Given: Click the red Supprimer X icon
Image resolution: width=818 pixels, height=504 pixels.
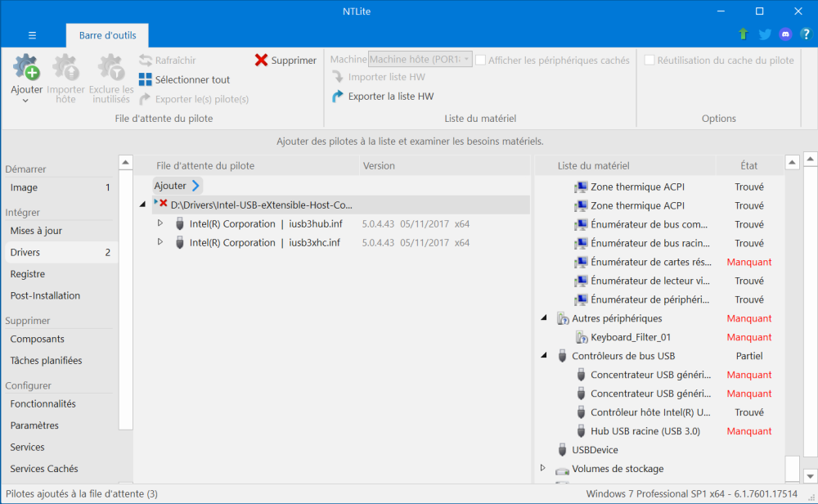Looking at the screenshot, I should tap(261, 61).
